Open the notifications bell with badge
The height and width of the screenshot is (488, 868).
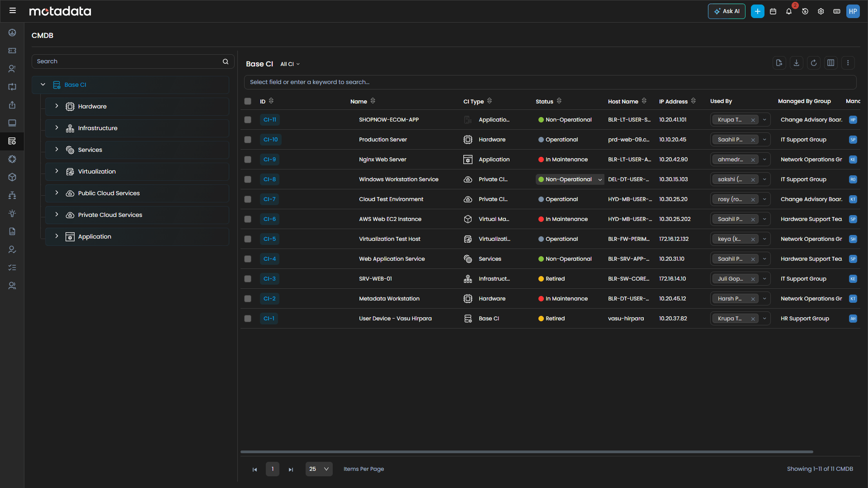[789, 11]
